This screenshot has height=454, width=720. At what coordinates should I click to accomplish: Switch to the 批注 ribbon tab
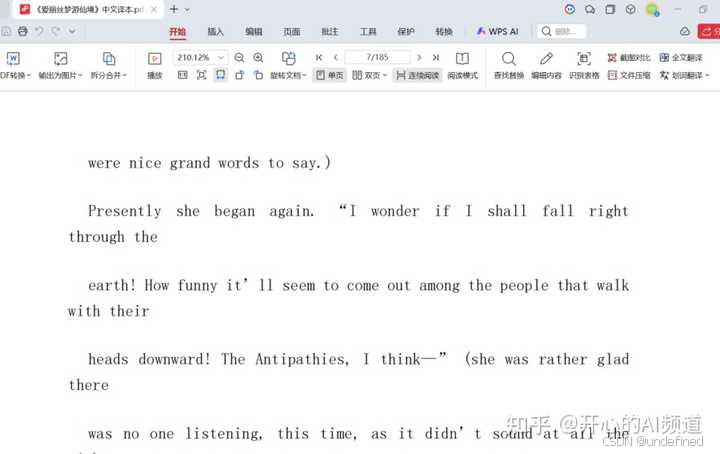tap(330, 31)
